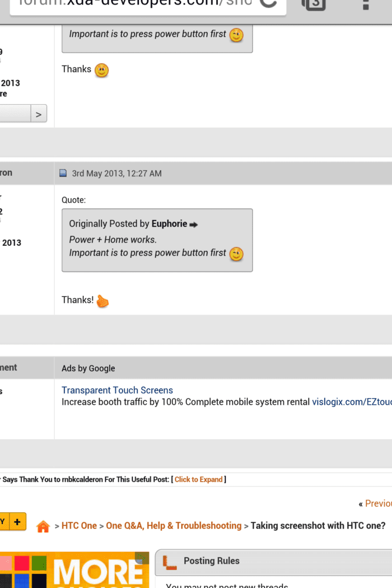
Task: Expand the thanks list via Click to Expand
Action: pos(199,479)
